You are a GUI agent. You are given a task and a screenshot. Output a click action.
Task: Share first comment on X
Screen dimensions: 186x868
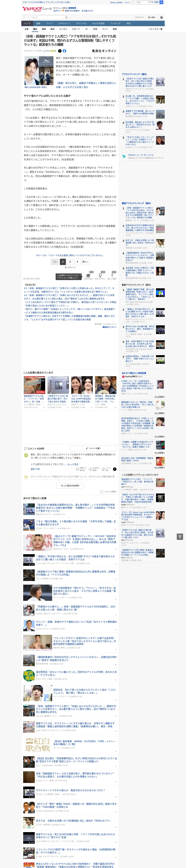click(x=115, y=469)
